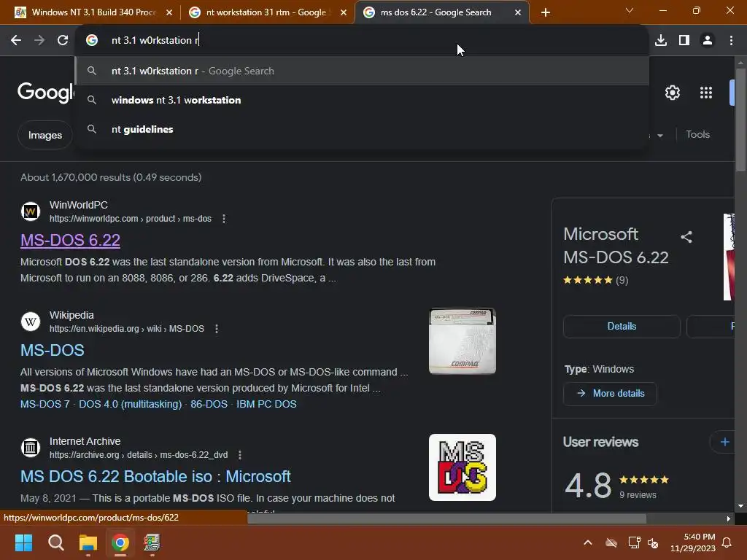Open a new browser tab
This screenshot has width=747, height=560.
(546, 12)
